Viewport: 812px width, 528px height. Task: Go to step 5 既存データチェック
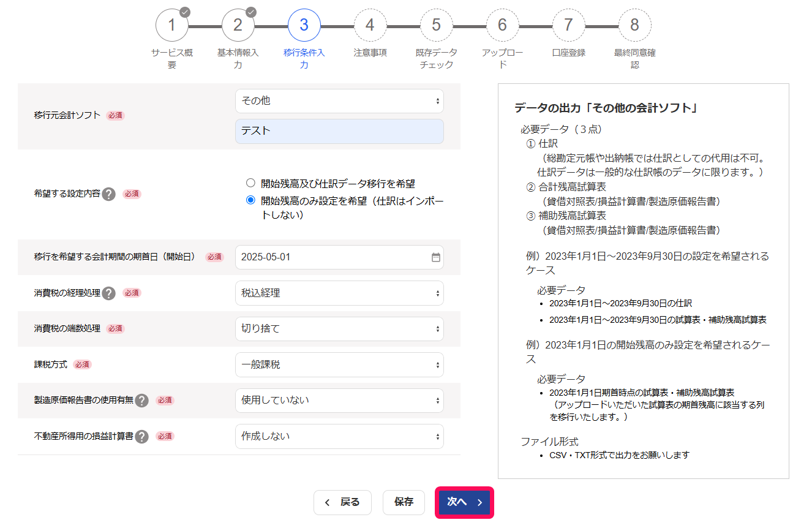437,25
